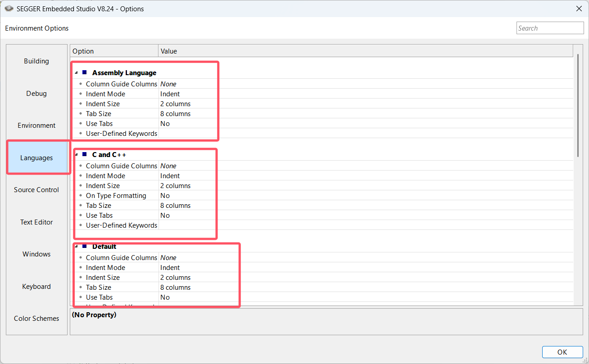The width and height of the screenshot is (589, 364).
Task: Select Default Tab Size value
Action: [x=366, y=288]
